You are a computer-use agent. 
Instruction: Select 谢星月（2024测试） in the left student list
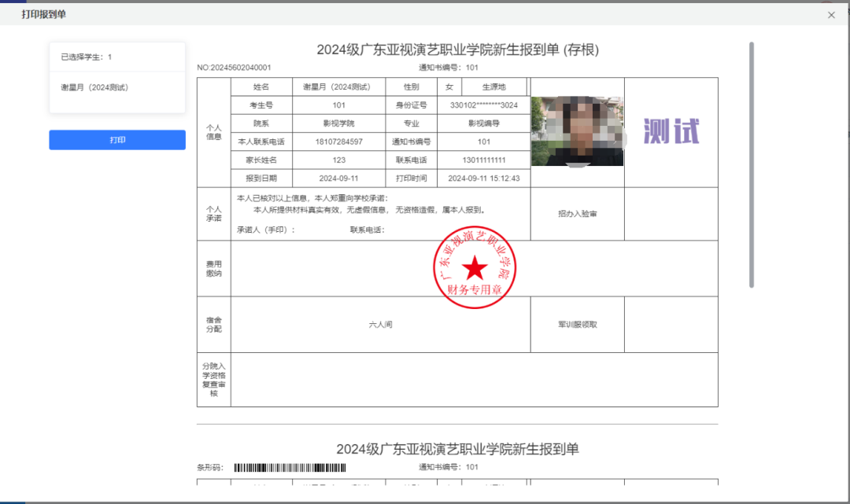[x=94, y=87]
